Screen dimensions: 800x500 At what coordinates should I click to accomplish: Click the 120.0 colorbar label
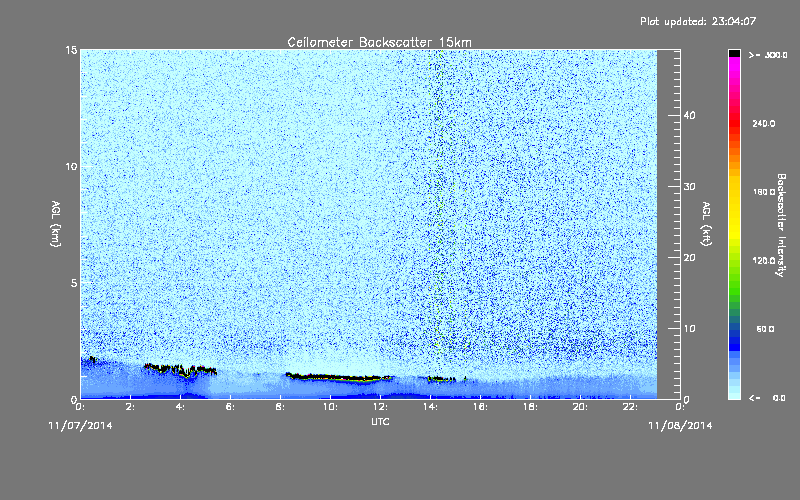pos(764,260)
